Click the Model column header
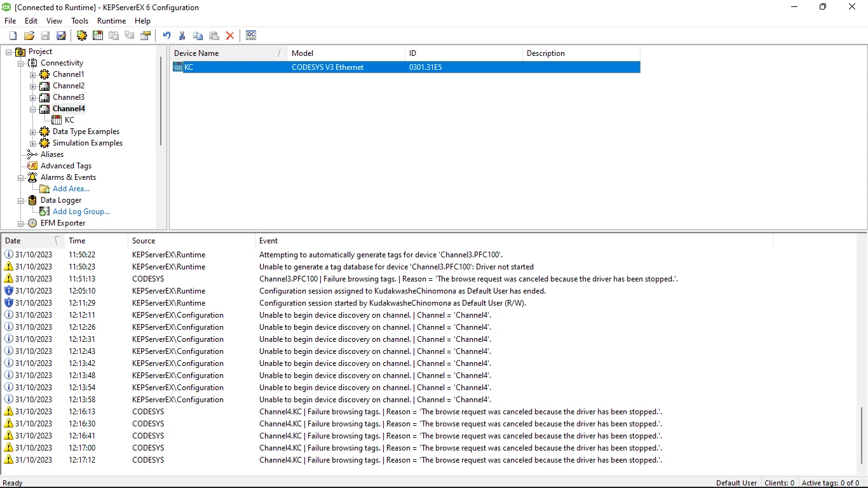The image size is (868, 488). (346, 53)
